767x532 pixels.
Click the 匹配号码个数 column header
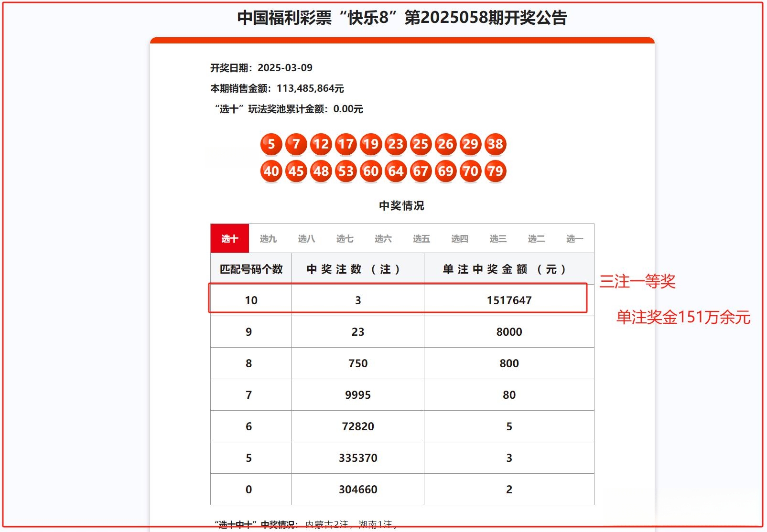click(x=251, y=269)
